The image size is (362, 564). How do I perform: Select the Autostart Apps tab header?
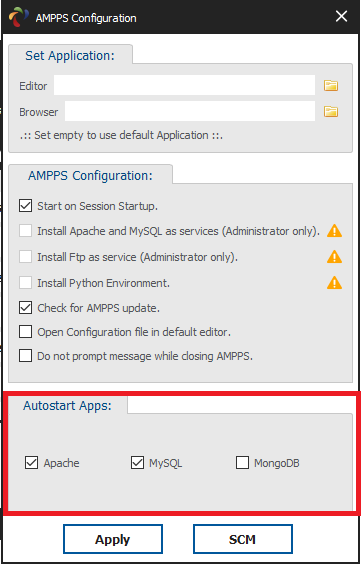click(68, 405)
